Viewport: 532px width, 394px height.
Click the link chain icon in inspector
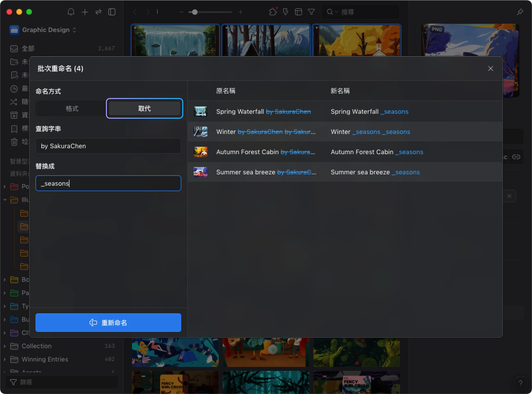point(516,157)
